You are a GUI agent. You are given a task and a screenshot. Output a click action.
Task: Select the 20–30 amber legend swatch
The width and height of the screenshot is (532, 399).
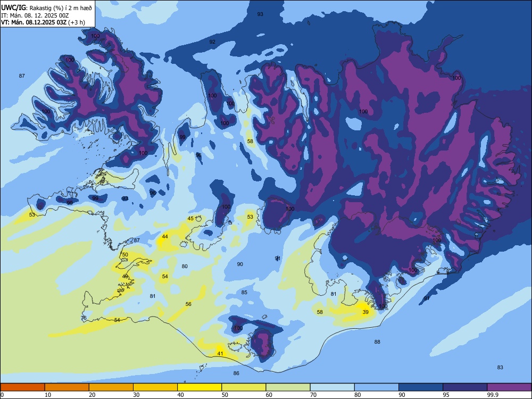(111, 387)
